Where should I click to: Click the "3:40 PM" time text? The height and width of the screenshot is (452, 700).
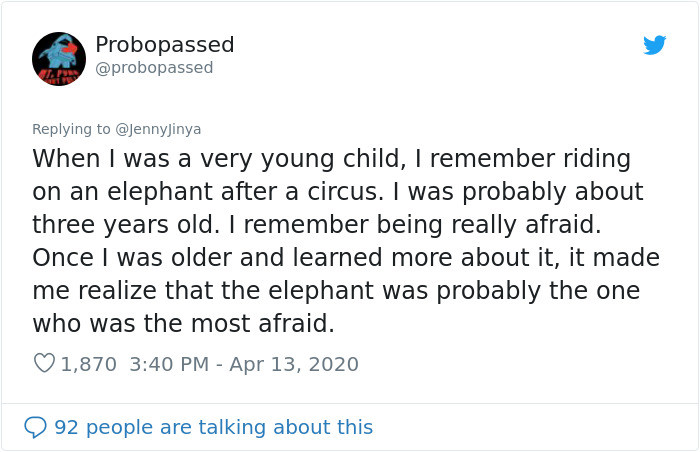pyautogui.click(x=169, y=364)
